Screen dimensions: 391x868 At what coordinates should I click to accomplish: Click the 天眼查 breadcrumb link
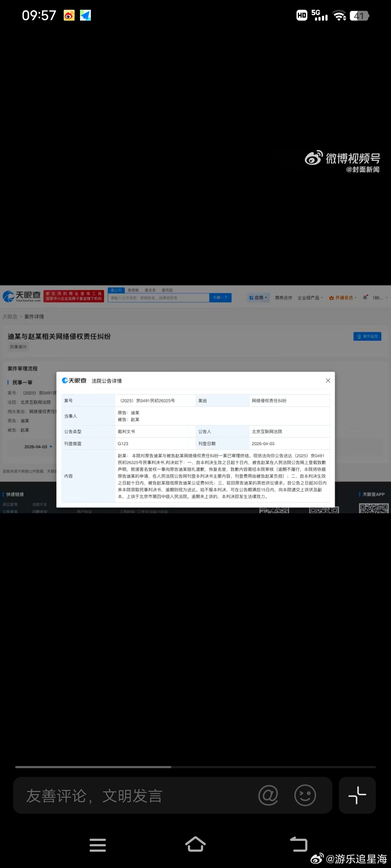pyautogui.click(x=10, y=316)
